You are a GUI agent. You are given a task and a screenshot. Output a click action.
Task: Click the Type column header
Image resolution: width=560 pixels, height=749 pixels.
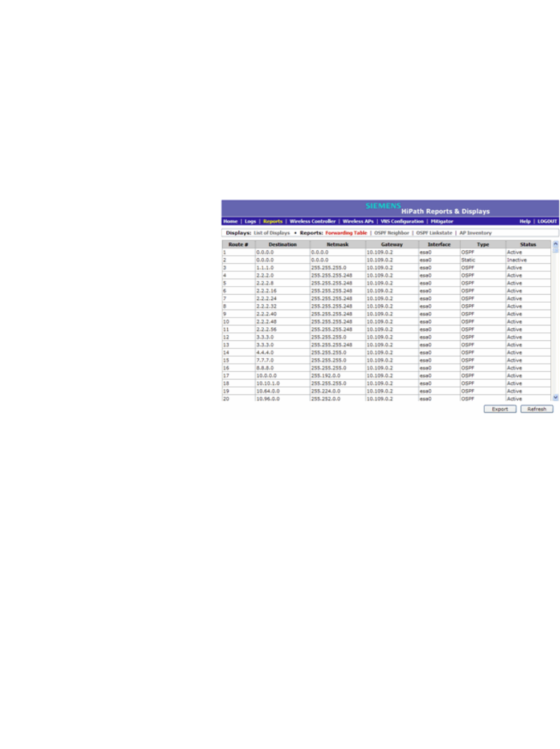pos(483,245)
